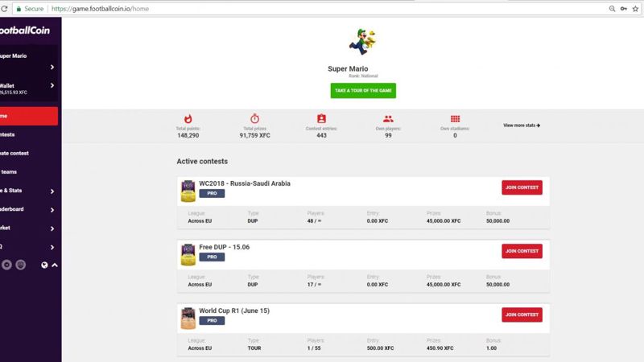Click the Total points flame icon
This screenshot has width=644, height=362.
pyautogui.click(x=188, y=118)
